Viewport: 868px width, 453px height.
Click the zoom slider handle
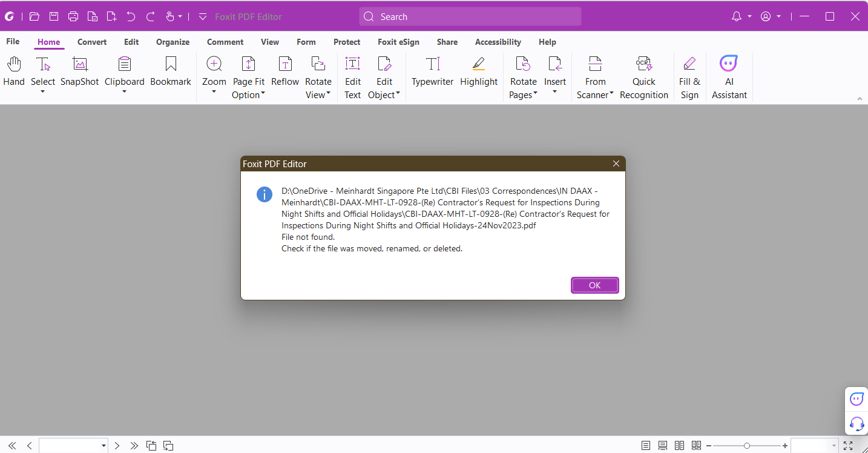click(747, 446)
